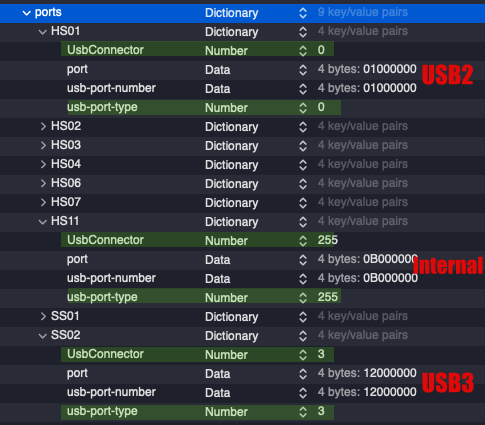Collapse the HS11 entry
The image size is (485, 425).
[43, 222]
